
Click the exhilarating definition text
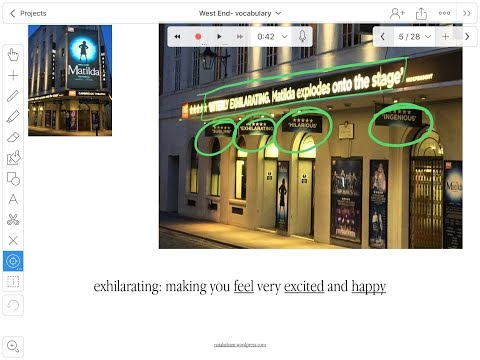pyautogui.click(x=240, y=287)
